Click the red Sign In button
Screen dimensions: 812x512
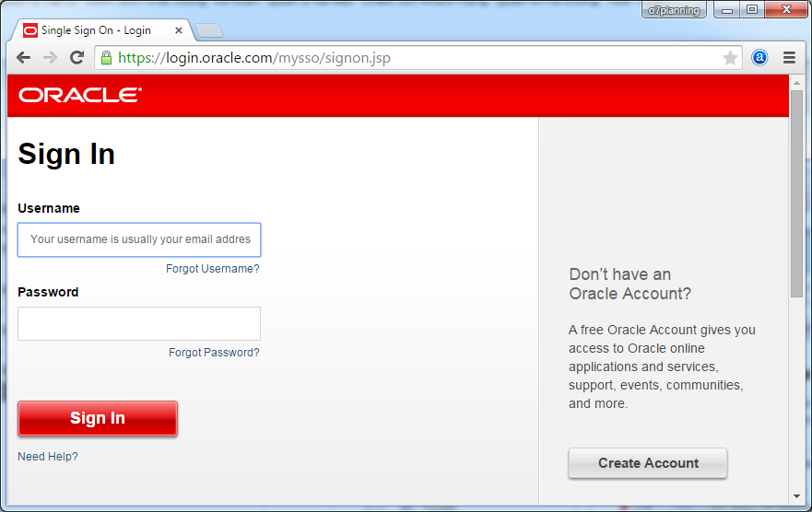[x=98, y=418]
